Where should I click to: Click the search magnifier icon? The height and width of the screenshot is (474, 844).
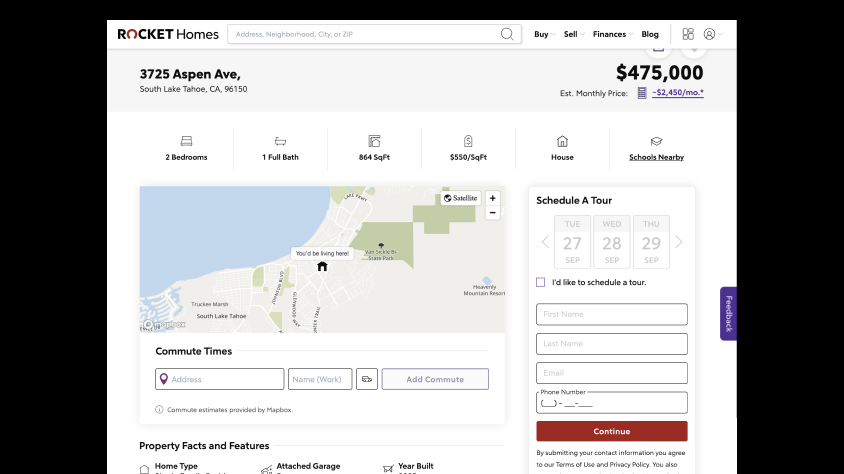tap(507, 34)
